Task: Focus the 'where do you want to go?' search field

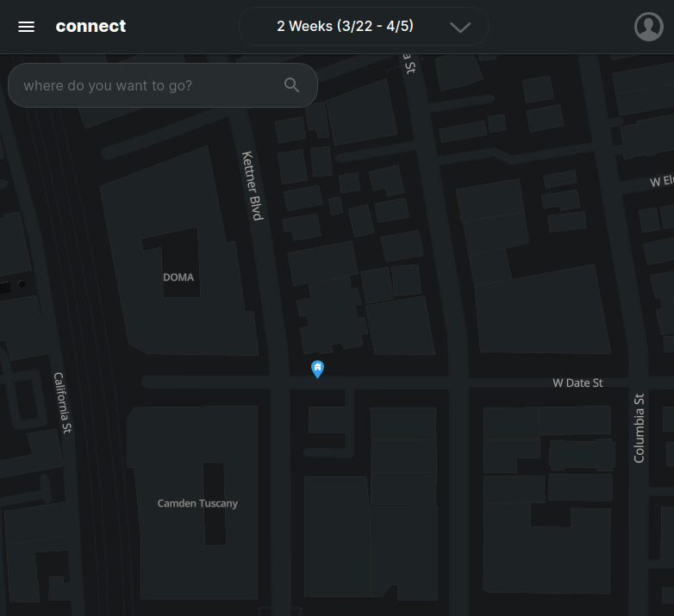Action: point(163,85)
